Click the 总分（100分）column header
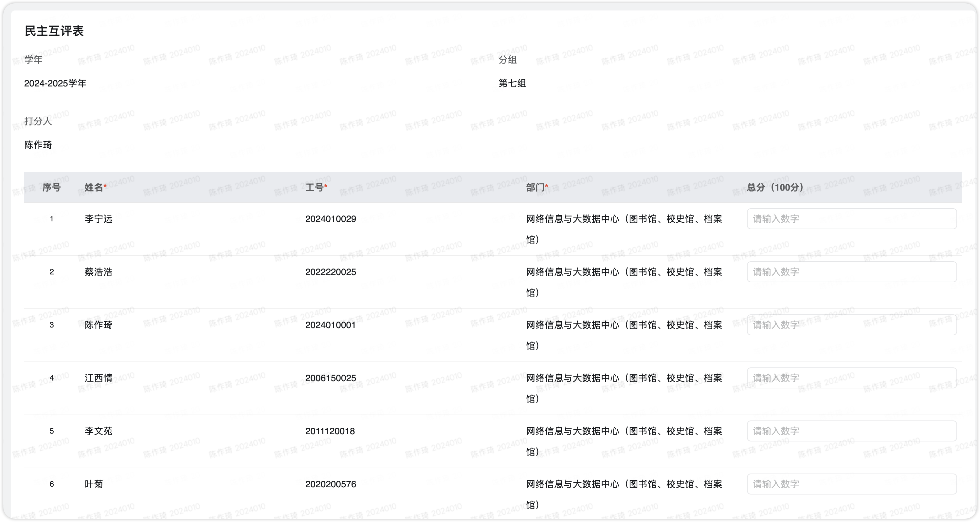The width and height of the screenshot is (980, 522). point(775,187)
